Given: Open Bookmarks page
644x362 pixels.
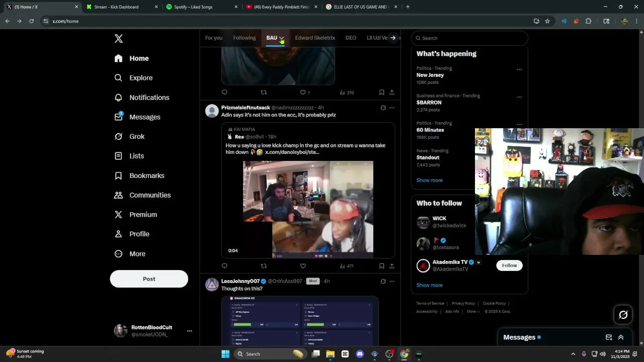Looking at the screenshot, I should pyautogui.click(x=139, y=175).
